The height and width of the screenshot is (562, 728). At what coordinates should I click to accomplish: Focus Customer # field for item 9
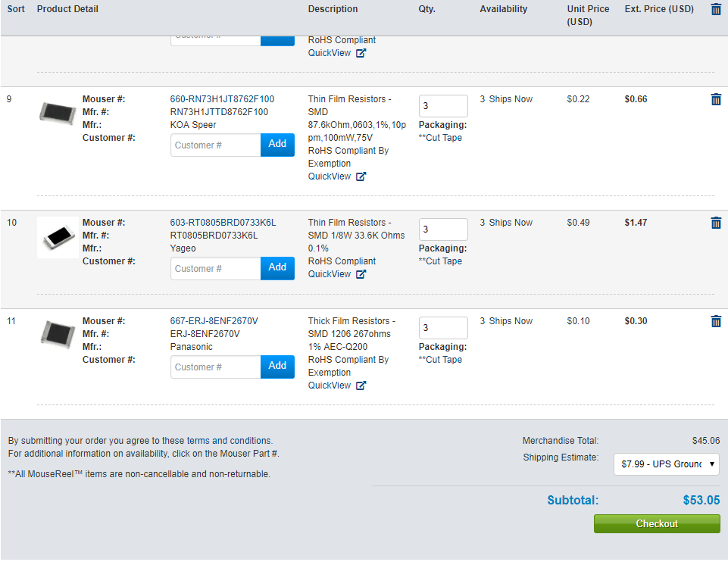click(x=215, y=145)
